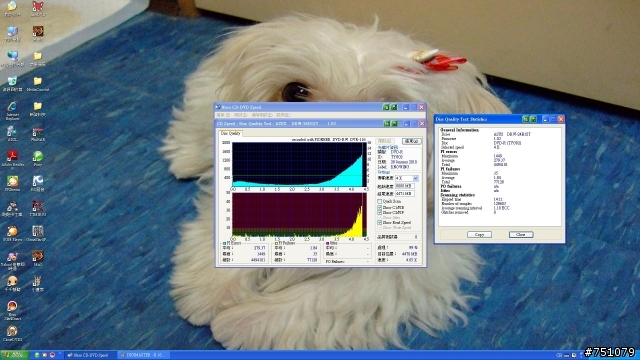
Task: Toggle the Show Read Speed checkbox
Action: click(x=380, y=223)
